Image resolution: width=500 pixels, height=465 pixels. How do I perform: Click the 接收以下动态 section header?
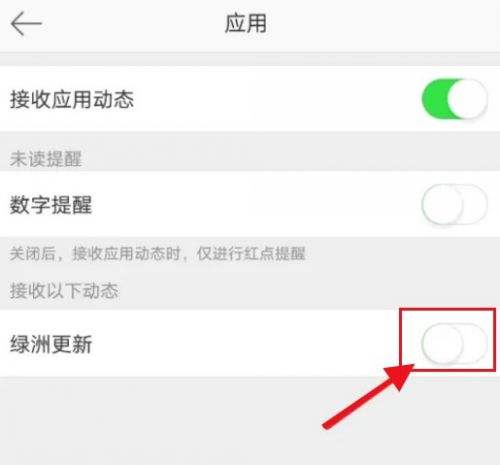[x=64, y=291]
